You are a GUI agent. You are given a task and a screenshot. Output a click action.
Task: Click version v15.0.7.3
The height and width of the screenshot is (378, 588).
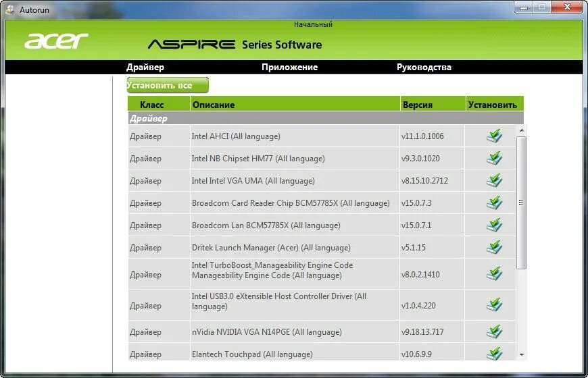[x=416, y=202]
